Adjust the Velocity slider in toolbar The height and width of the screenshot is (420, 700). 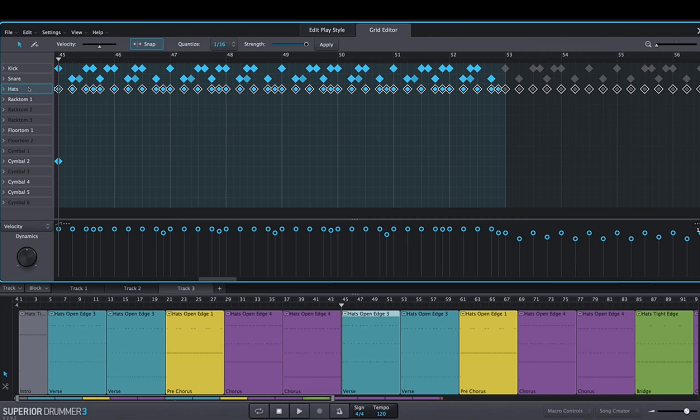99,44
